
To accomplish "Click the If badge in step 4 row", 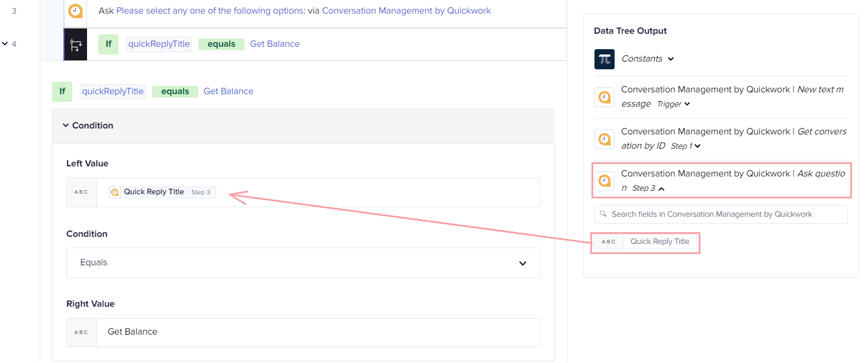I will pyautogui.click(x=108, y=44).
